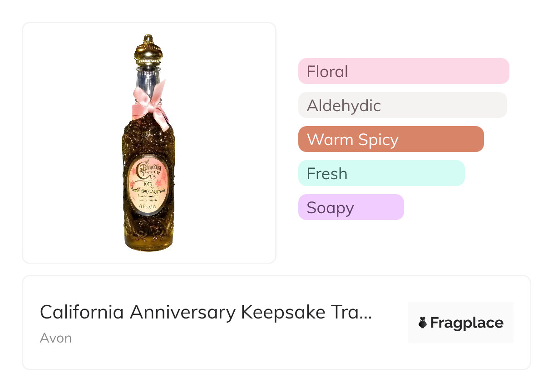553x392 pixels.
Task: Click the Avon brand name
Action: (x=56, y=338)
